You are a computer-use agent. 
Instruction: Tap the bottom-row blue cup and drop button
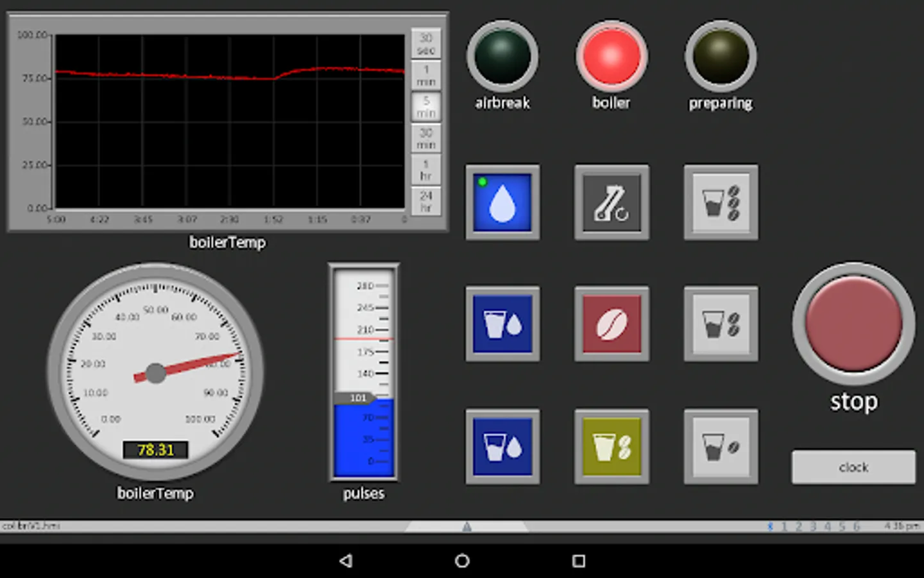[x=502, y=446]
